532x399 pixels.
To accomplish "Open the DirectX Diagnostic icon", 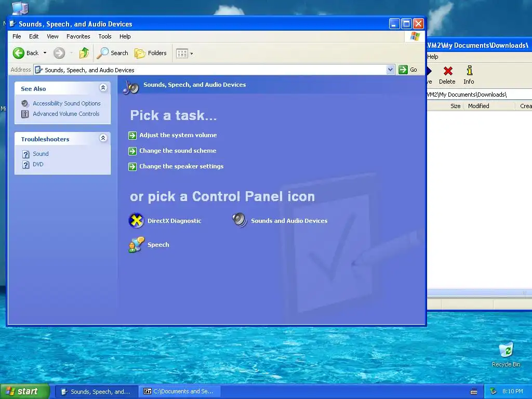I will click(137, 220).
